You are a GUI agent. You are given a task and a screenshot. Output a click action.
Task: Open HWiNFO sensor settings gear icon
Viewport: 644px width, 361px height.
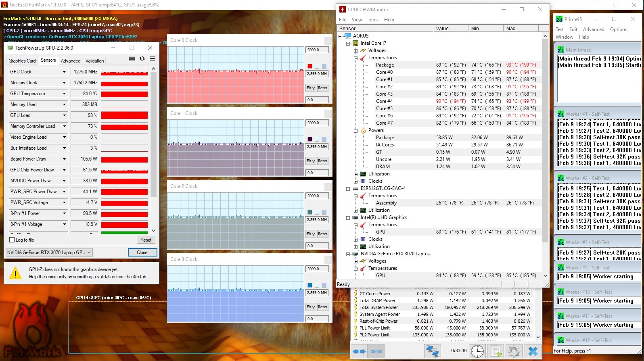[514, 351]
